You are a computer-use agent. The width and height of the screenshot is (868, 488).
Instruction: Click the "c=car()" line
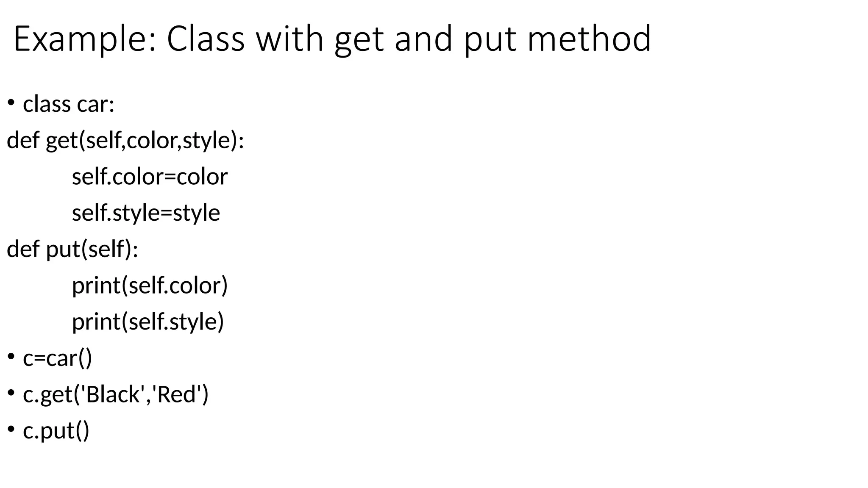(x=57, y=358)
